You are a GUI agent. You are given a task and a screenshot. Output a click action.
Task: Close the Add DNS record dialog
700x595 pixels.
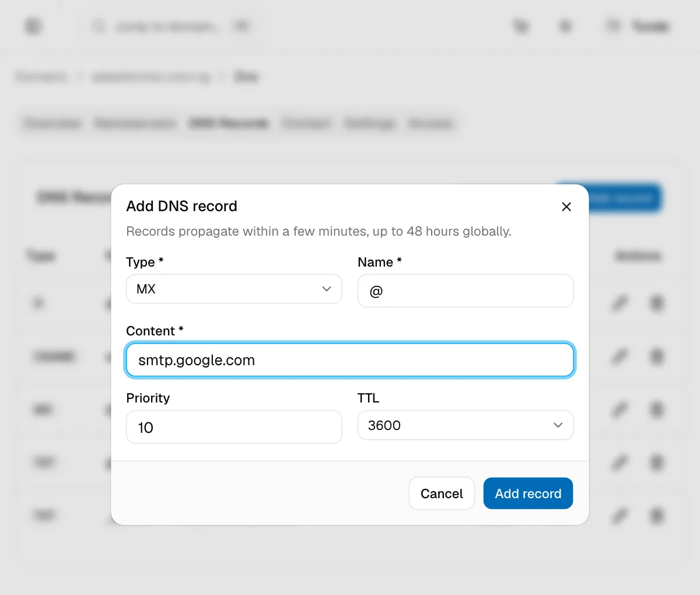pyautogui.click(x=566, y=206)
